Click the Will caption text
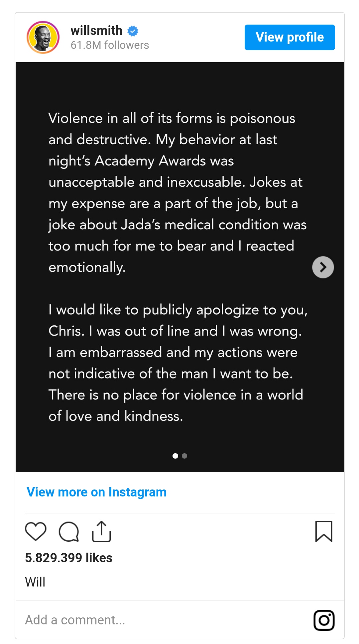The height and width of the screenshot is (644, 359). tap(35, 582)
